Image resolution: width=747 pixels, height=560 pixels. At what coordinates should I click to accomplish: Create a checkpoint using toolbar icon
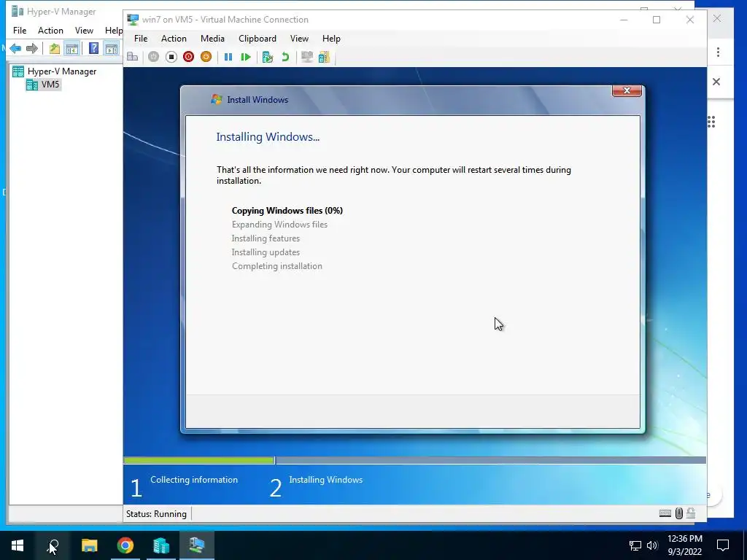click(x=268, y=57)
